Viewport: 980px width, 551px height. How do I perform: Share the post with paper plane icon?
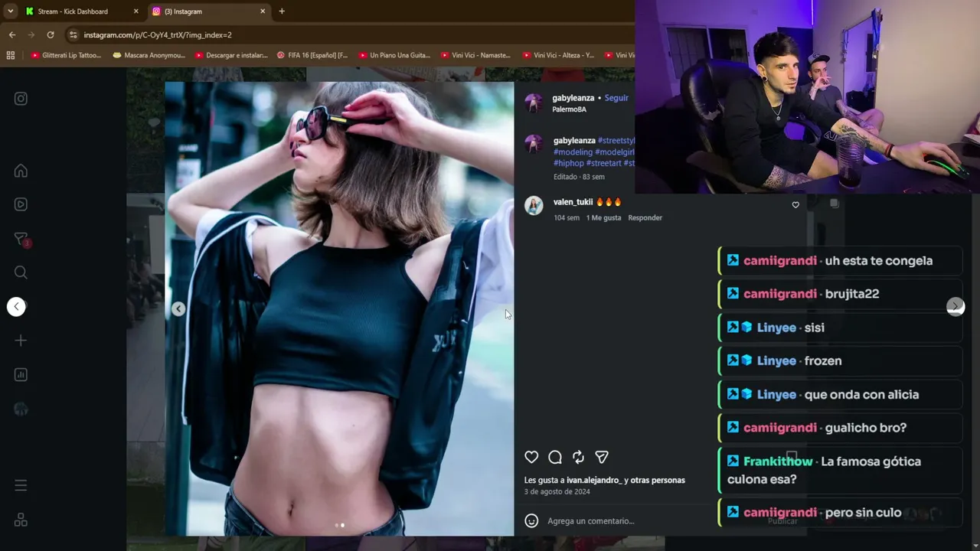click(602, 457)
